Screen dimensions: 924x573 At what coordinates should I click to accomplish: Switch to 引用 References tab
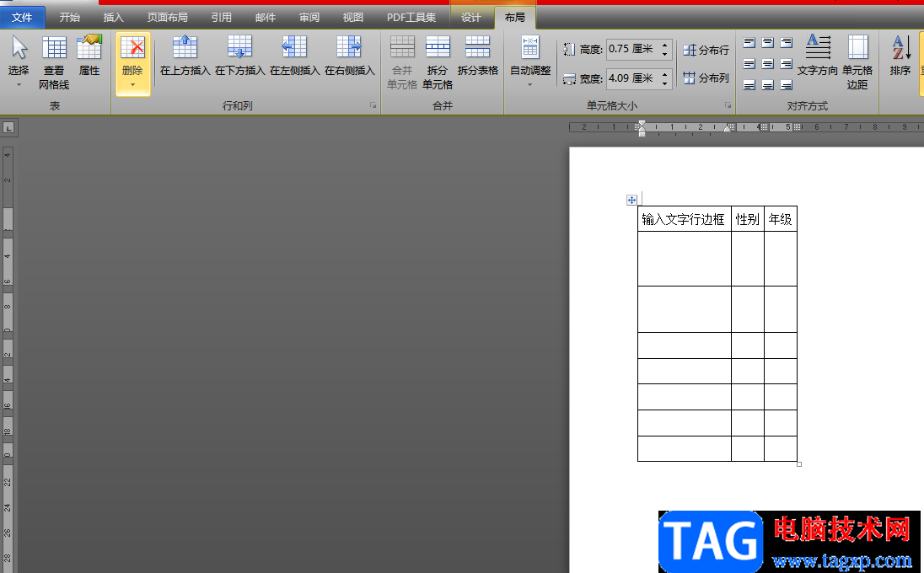coord(222,18)
